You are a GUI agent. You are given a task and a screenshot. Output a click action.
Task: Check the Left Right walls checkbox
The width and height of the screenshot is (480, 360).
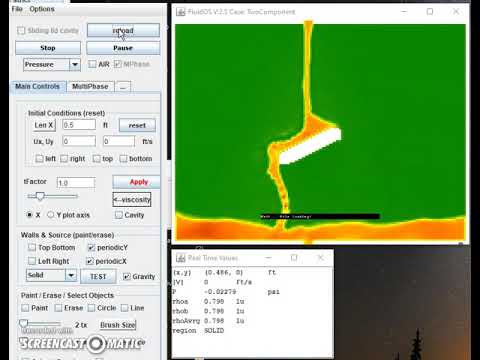click(x=32, y=261)
